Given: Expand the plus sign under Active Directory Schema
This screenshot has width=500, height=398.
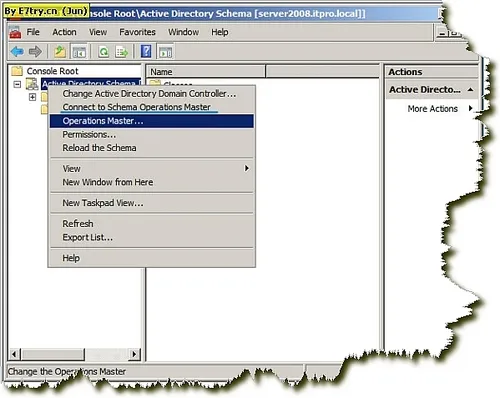Looking at the screenshot, I should tap(32, 97).
